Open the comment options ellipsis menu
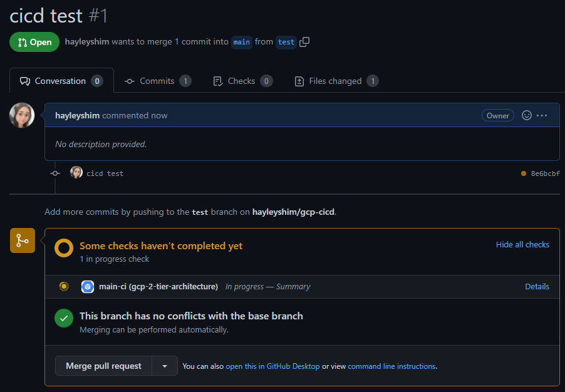 542,115
